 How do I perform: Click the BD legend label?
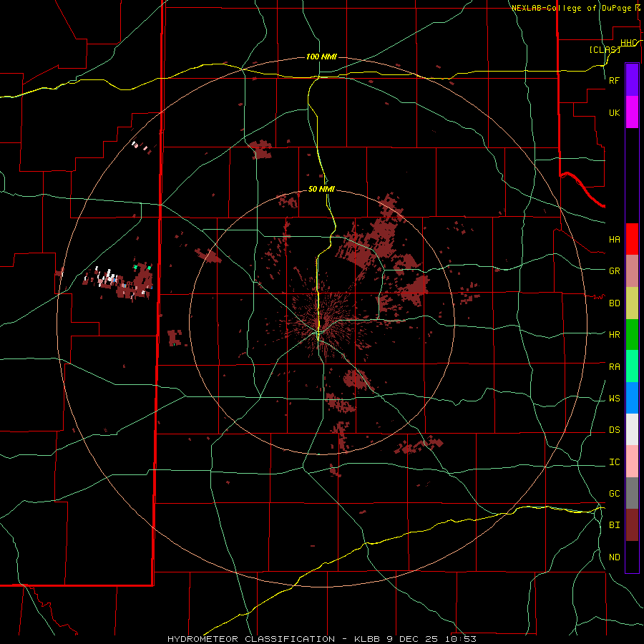(614, 303)
